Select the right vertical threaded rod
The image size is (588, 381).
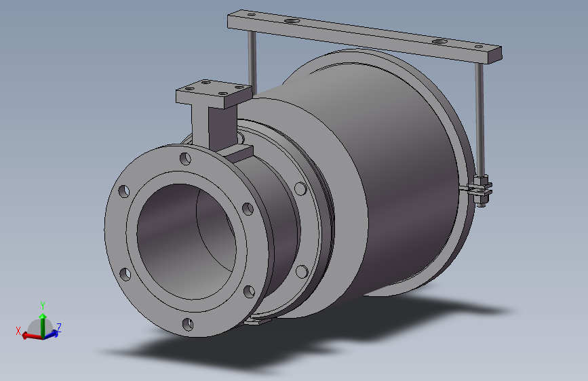pos(479,120)
